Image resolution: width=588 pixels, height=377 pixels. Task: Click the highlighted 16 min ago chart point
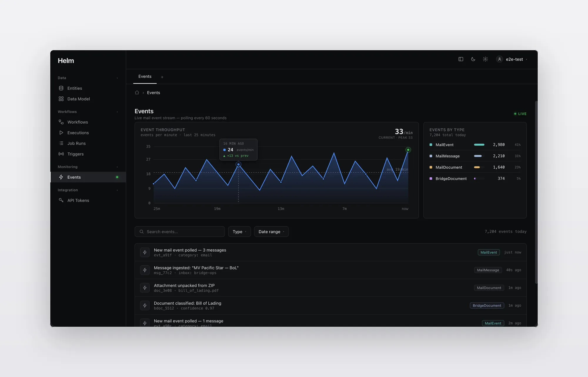(238, 164)
